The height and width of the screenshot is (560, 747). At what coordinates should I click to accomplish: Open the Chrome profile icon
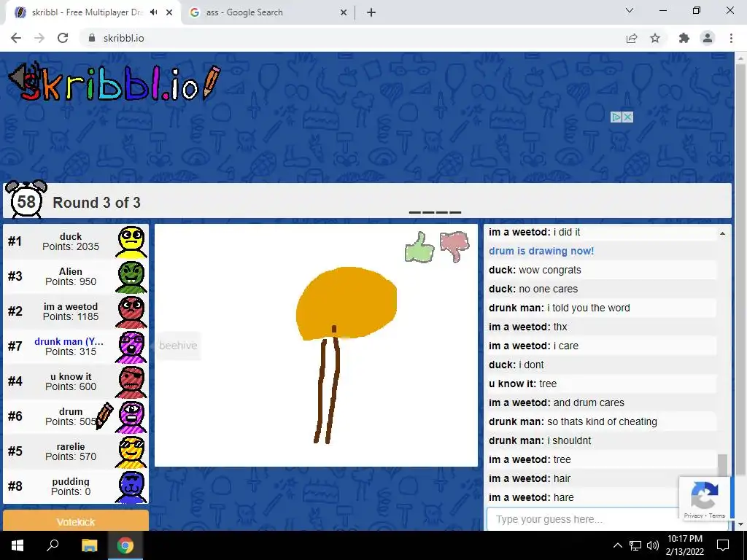[708, 38]
